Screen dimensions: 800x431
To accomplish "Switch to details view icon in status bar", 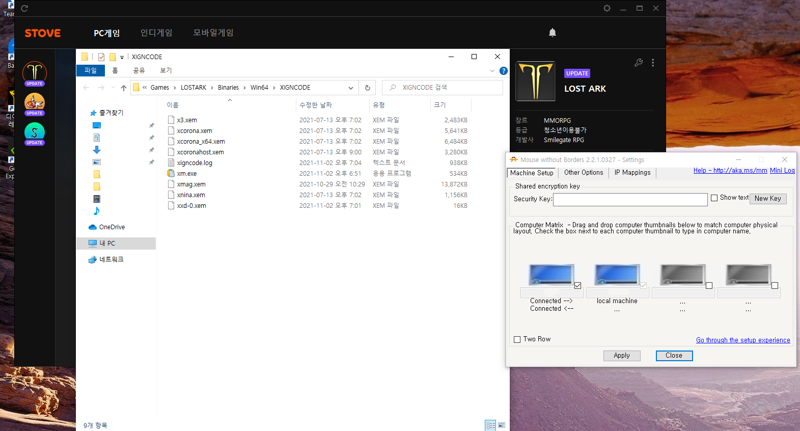I will tap(490, 425).
